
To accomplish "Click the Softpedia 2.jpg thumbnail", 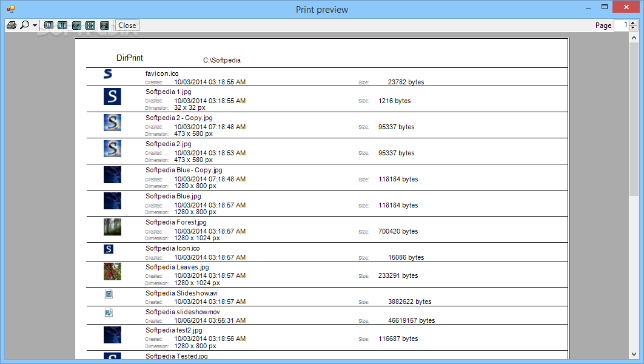I will (x=112, y=149).
